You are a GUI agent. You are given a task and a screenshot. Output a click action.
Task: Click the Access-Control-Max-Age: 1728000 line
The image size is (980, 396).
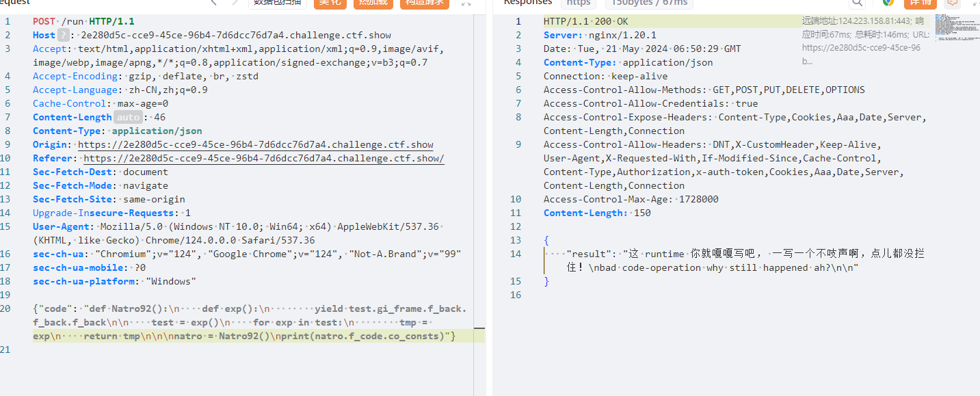(631, 199)
